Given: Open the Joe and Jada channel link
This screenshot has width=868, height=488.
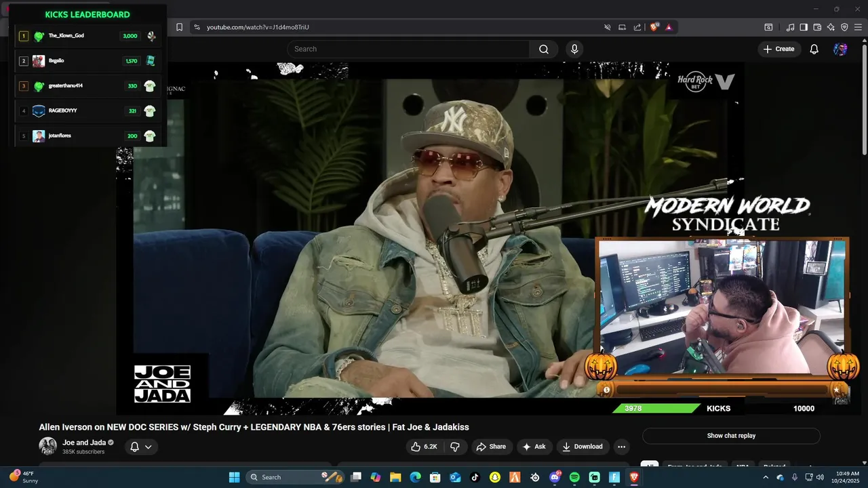Looking at the screenshot, I should [85, 443].
